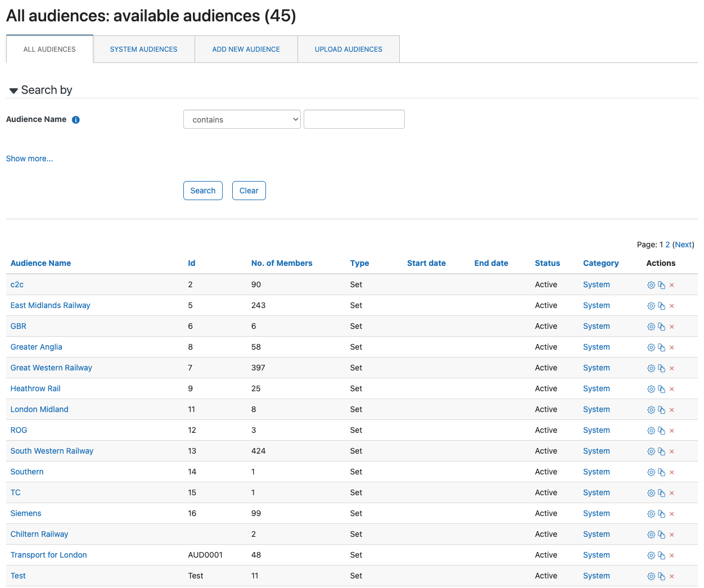Open System category for Siemens row
This screenshot has width=704, height=588.
coord(597,513)
